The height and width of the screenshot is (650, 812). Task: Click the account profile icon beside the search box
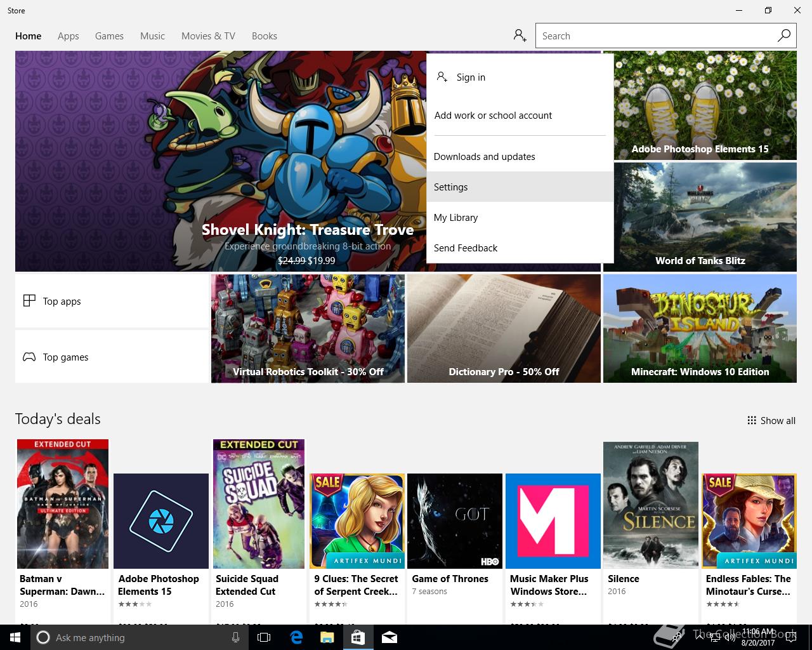click(x=520, y=36)
